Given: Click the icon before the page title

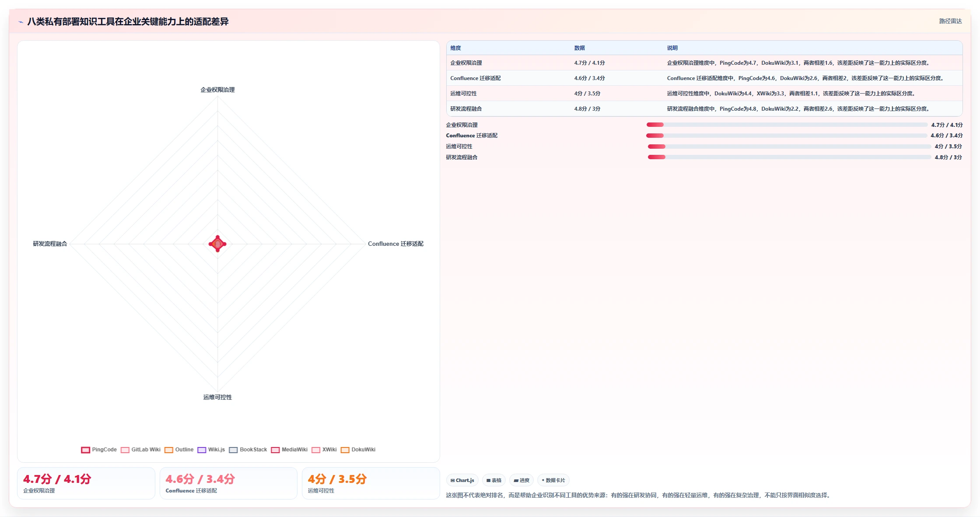Looking at the screenshot, I should coord(21,22).
